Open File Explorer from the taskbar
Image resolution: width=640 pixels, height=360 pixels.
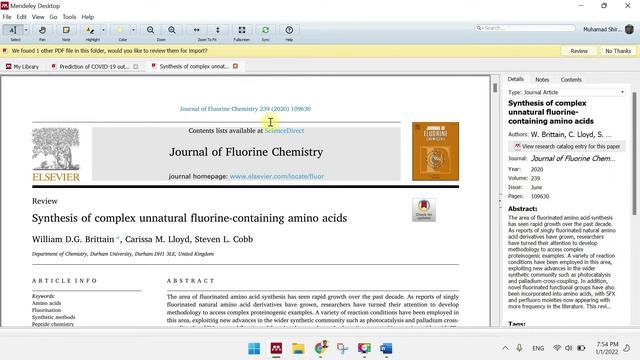click(298, 349)
